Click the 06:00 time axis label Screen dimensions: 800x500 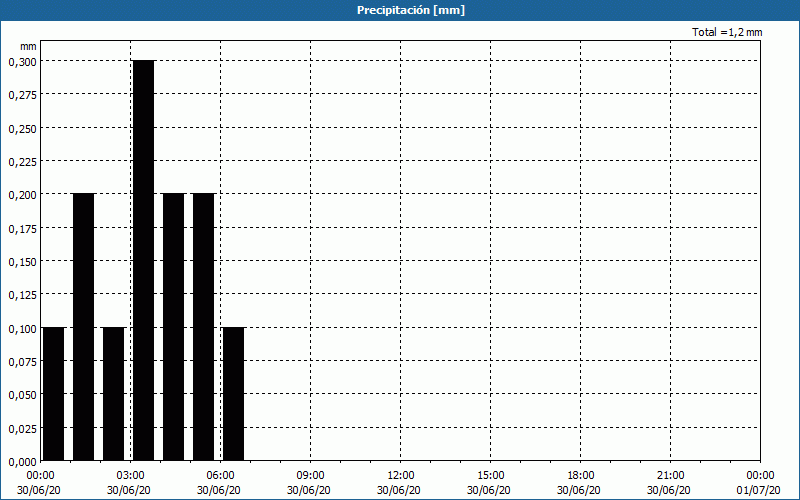click(x=220, y=476)
